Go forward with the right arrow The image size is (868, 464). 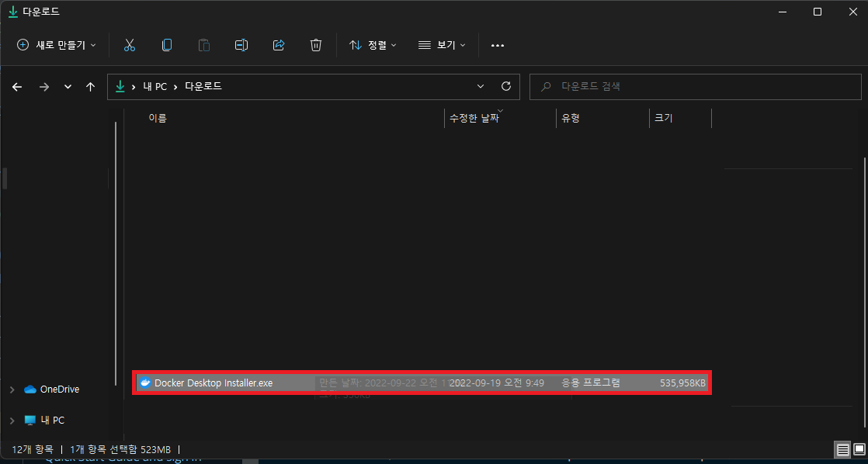[x=44, y=87]
